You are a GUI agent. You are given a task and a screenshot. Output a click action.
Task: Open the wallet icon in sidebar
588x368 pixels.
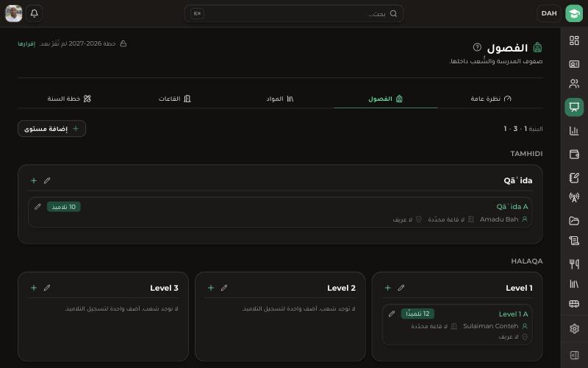[x=574, y=154]
